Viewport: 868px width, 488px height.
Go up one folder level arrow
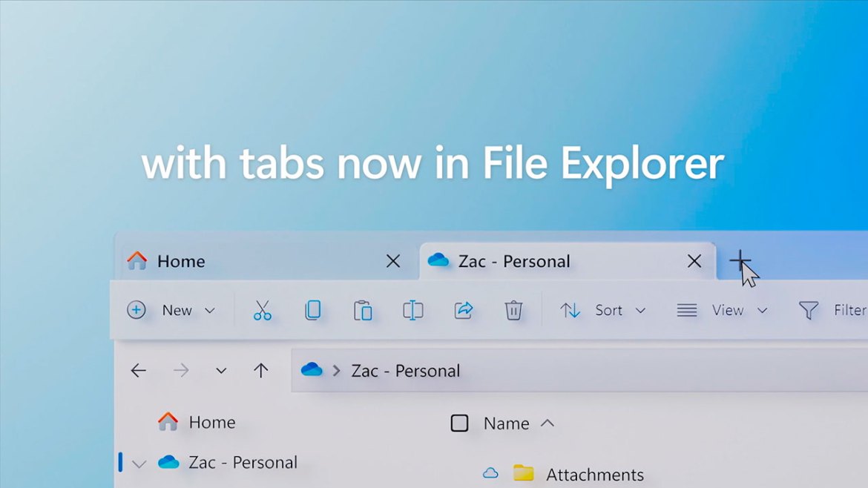tap(260, 370)
